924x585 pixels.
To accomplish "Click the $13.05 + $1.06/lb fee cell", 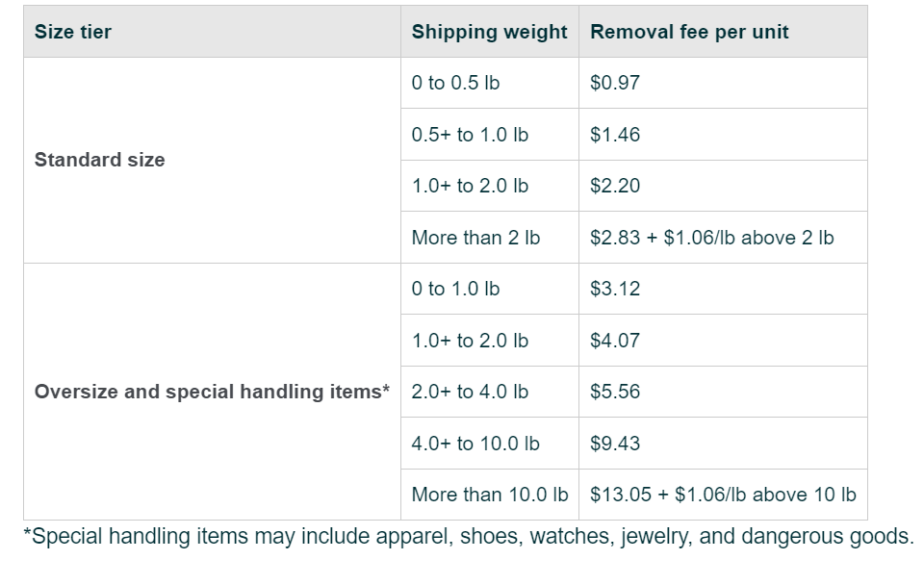I will (723, 495).
